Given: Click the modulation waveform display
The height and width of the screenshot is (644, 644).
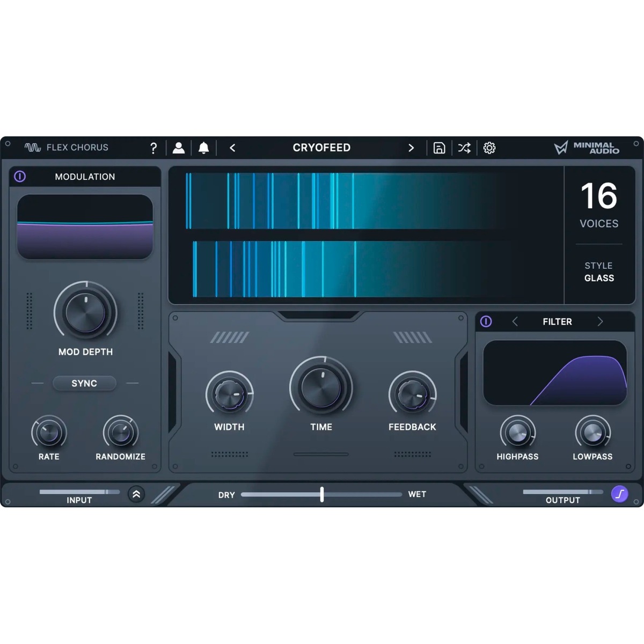Looking at the screenshot, I should tap(85, 227).
